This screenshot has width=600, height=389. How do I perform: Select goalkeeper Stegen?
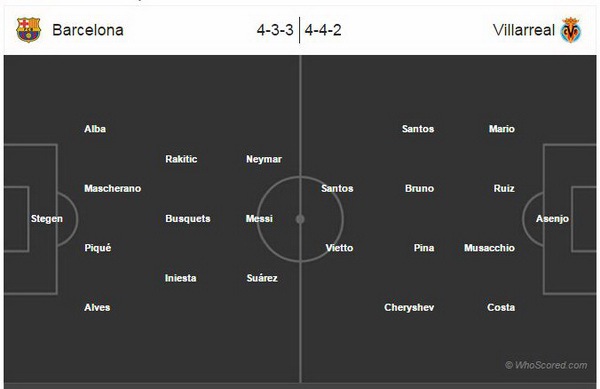47,219
